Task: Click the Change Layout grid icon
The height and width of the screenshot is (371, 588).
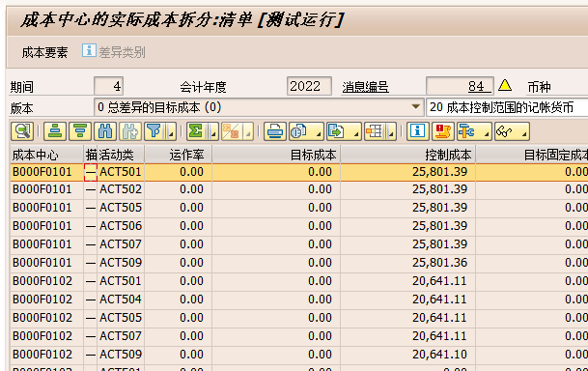Action: [x=375, y=131]
